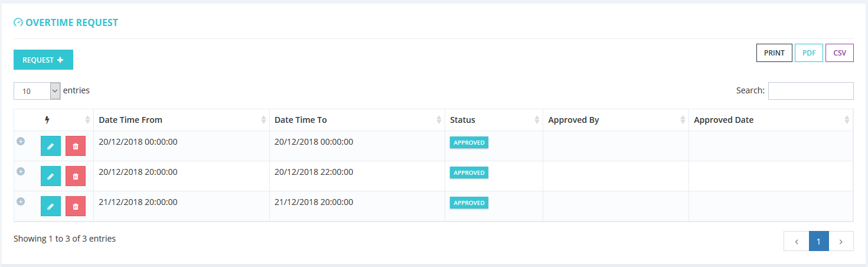
Task: Go to next page of results
Action: pos(841,241)
